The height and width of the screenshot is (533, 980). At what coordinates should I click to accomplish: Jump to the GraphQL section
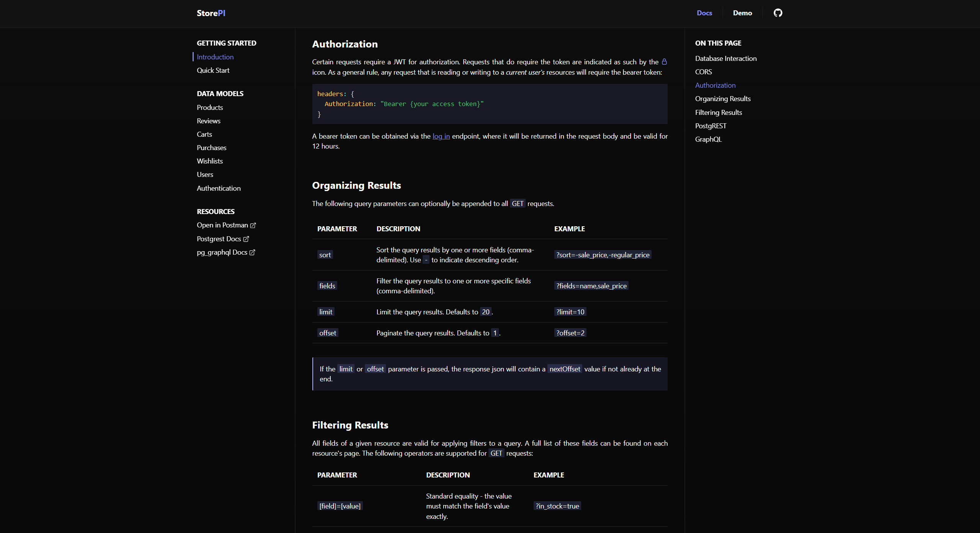(x=708, y=139)
